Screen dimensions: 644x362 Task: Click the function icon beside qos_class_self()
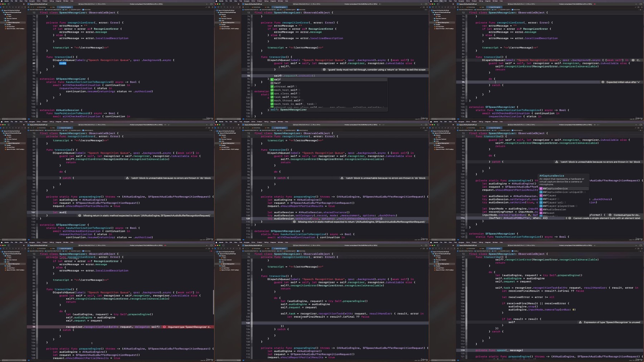coord(272,93)
